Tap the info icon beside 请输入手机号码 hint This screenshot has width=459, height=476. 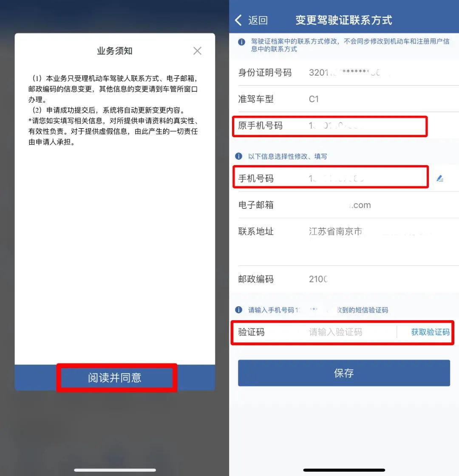pyautogui.click(x=239, y=310)
